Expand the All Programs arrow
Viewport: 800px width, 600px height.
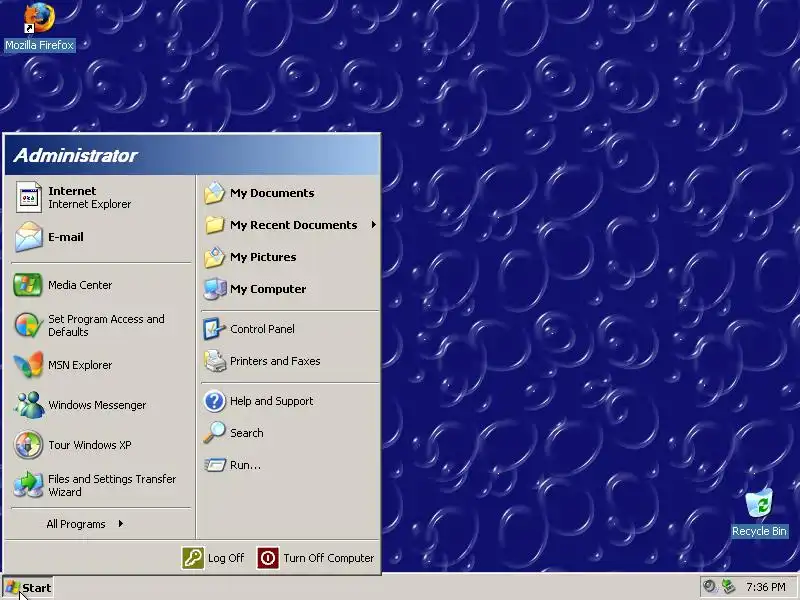tap(120, 523)
